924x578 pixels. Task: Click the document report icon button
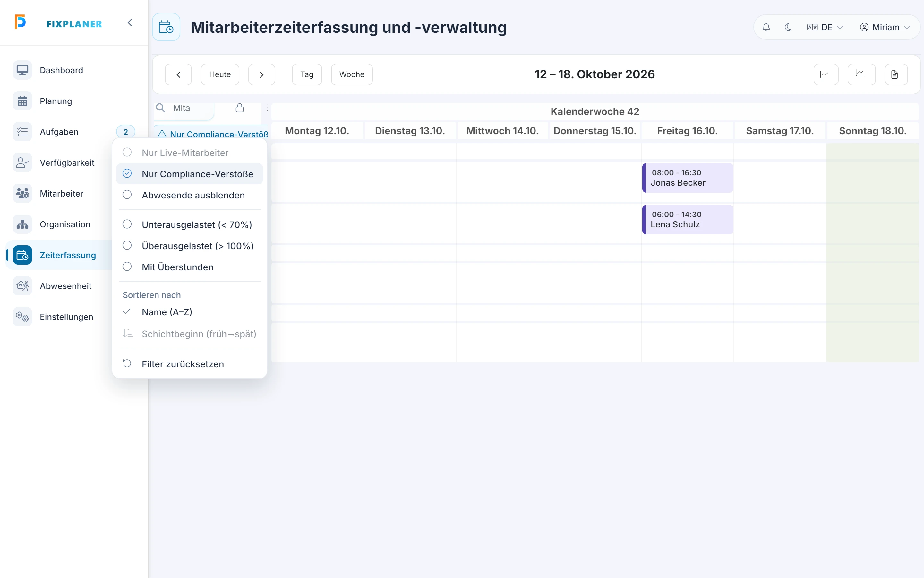click(x=896, y=74)
